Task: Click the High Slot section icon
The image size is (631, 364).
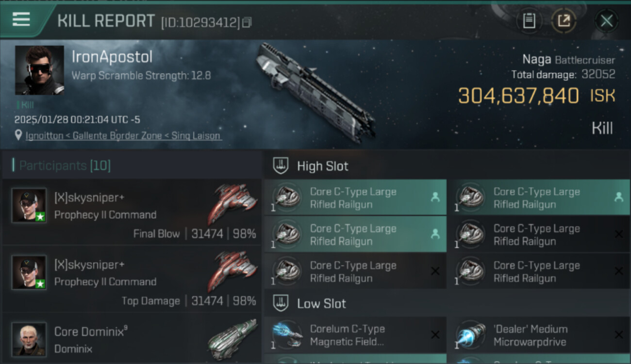Action: coord(280,166)
